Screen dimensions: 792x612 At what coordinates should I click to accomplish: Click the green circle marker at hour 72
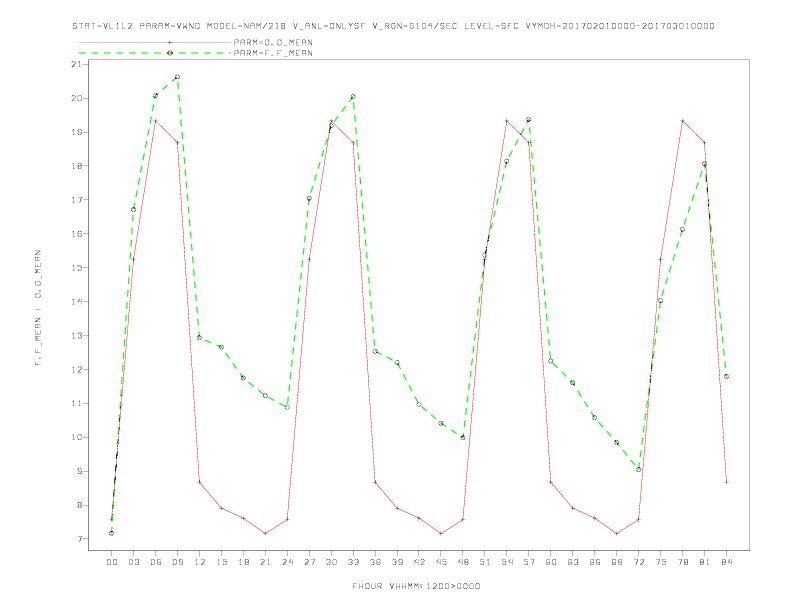pyautogui.click(x=638, y=470)
